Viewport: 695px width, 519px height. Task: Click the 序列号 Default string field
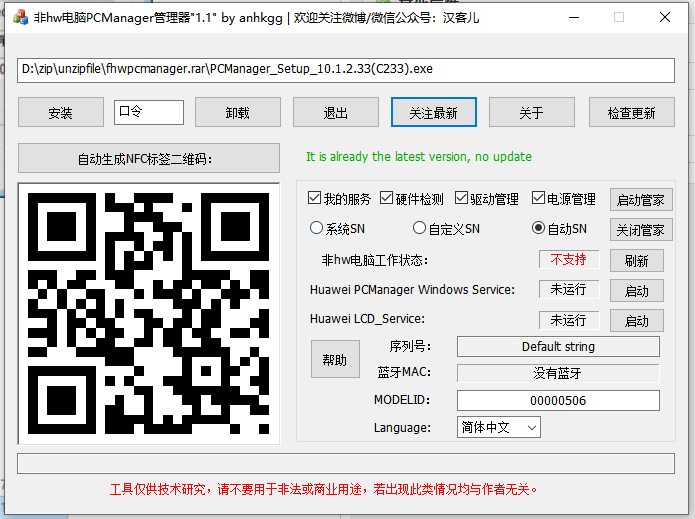[558, 347]
